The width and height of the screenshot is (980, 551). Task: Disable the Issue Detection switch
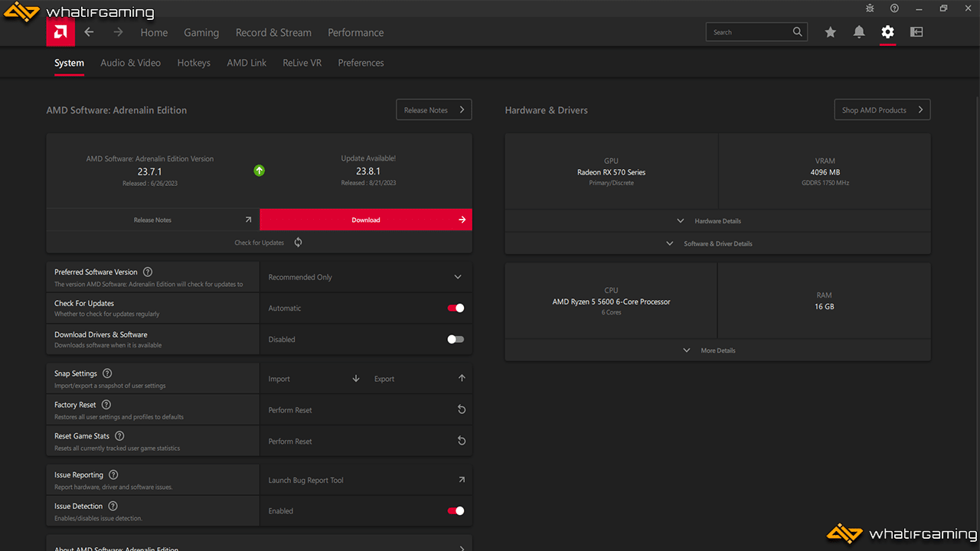(456, 511)
